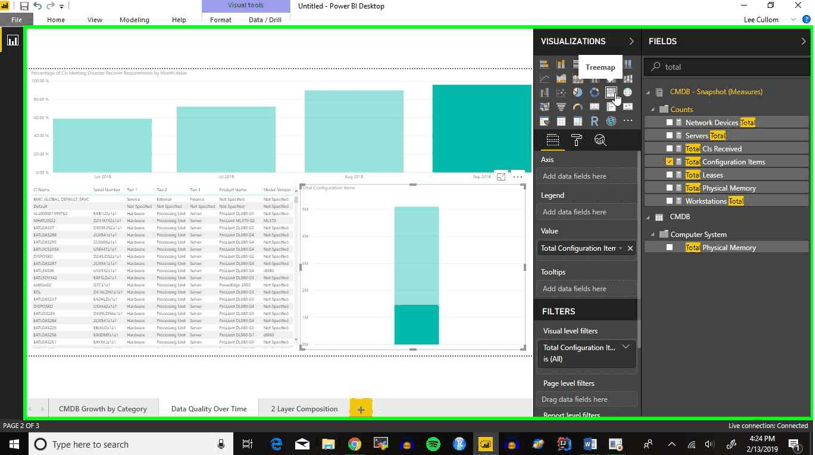
Task: Select the Scatter chart visual
Action: point(561,93)
